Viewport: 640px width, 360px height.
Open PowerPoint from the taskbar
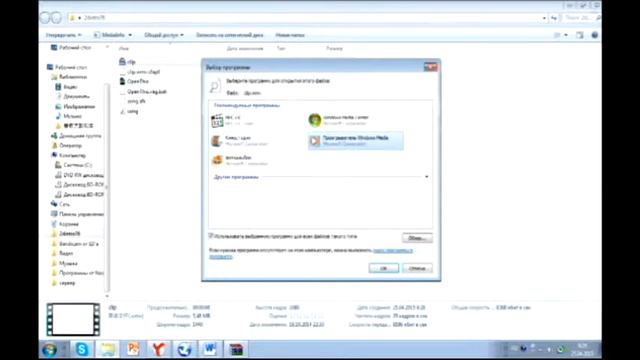click(133, 349)
